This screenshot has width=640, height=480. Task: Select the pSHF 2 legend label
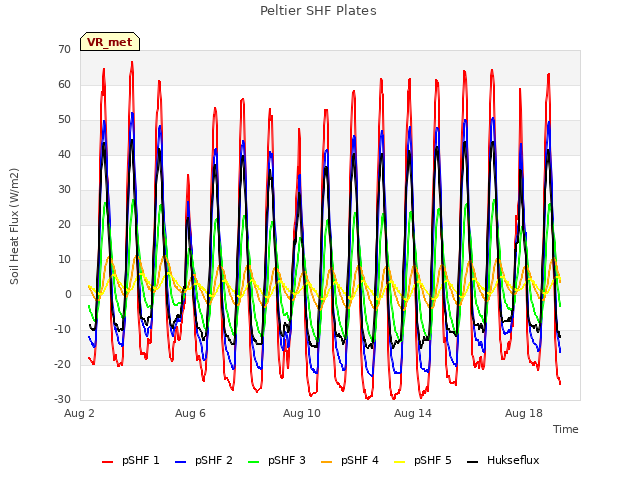point(214,460)
